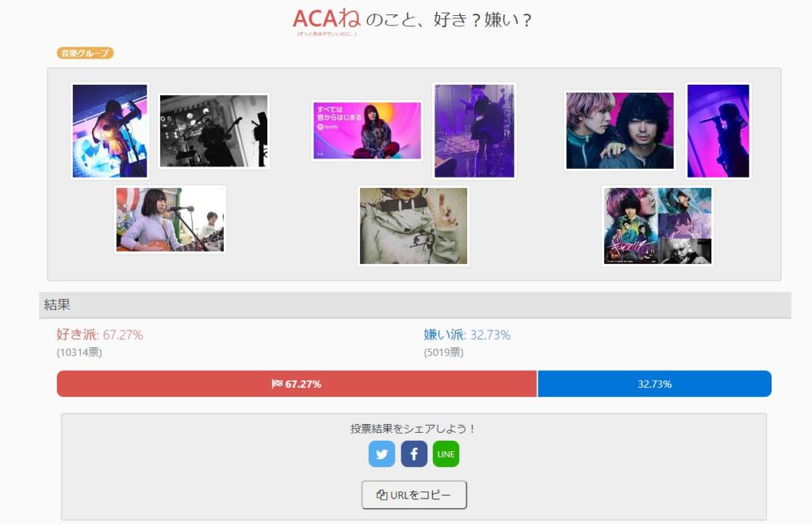The image size is (812, 524).
Task: Open the blue-lit guitarist stage photo
Action: pos(109,131)
